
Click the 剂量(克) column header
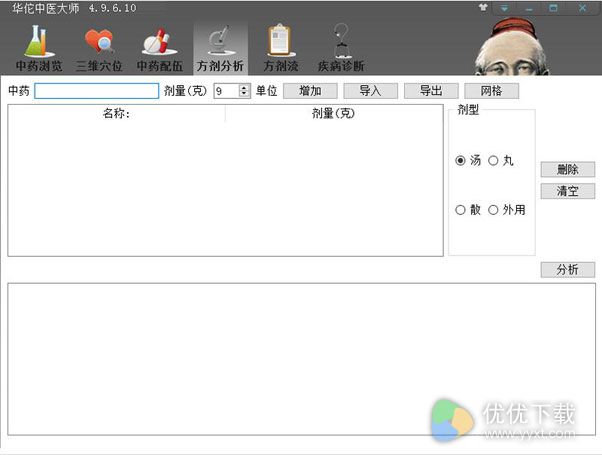[334, 113]
